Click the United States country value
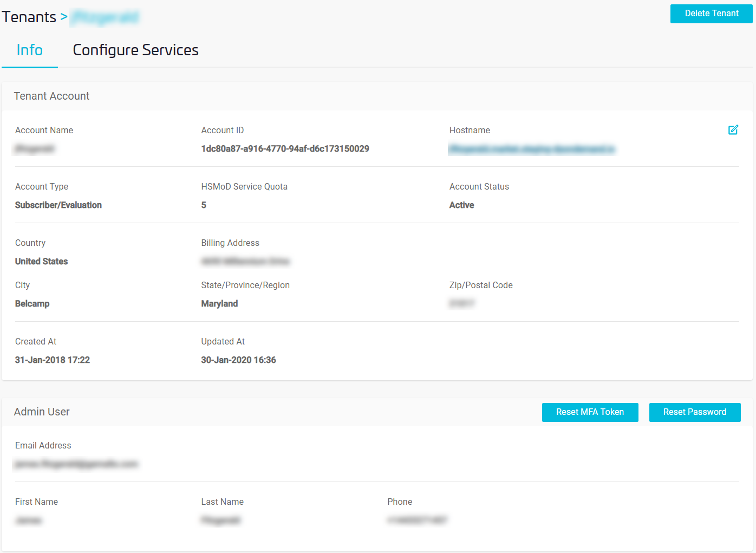 tap(41, 262)
